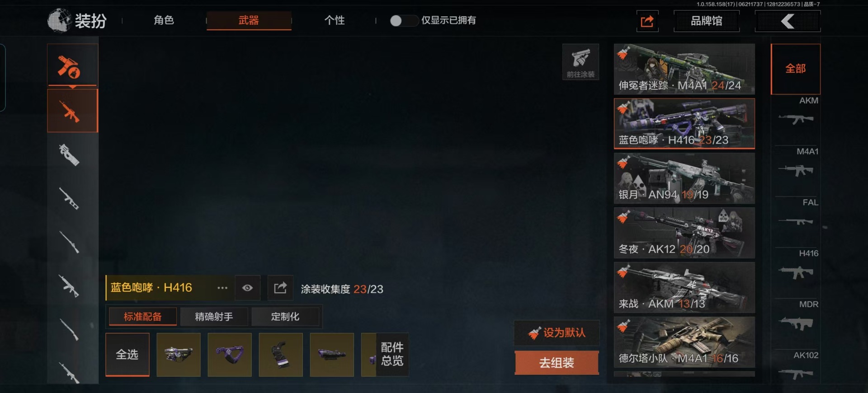
Task: Go back with the left arrow icon
Action: [788, 21]
